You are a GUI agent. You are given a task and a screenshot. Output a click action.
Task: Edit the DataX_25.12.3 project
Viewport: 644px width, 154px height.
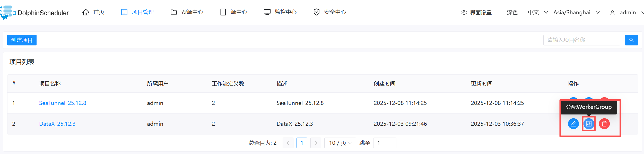click(x=573, y=124)
